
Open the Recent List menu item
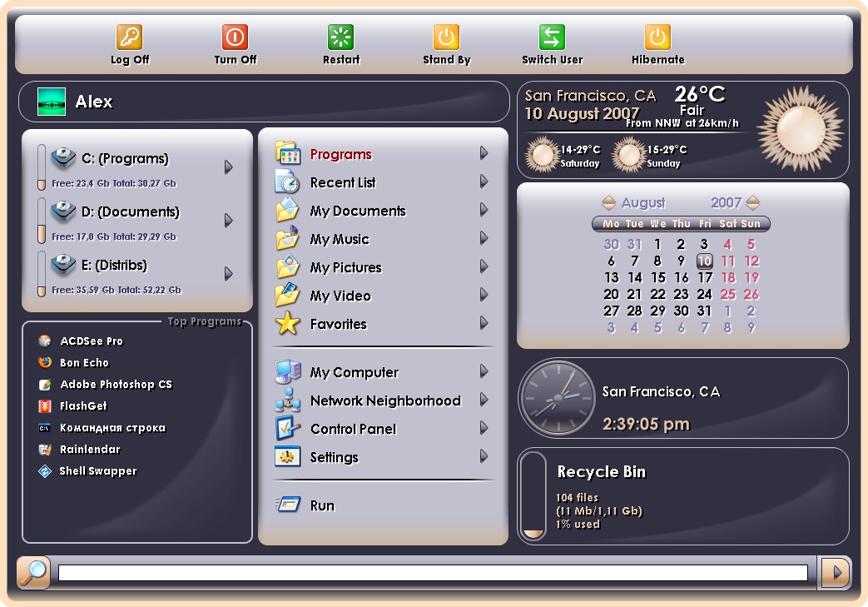pos(343,182)
